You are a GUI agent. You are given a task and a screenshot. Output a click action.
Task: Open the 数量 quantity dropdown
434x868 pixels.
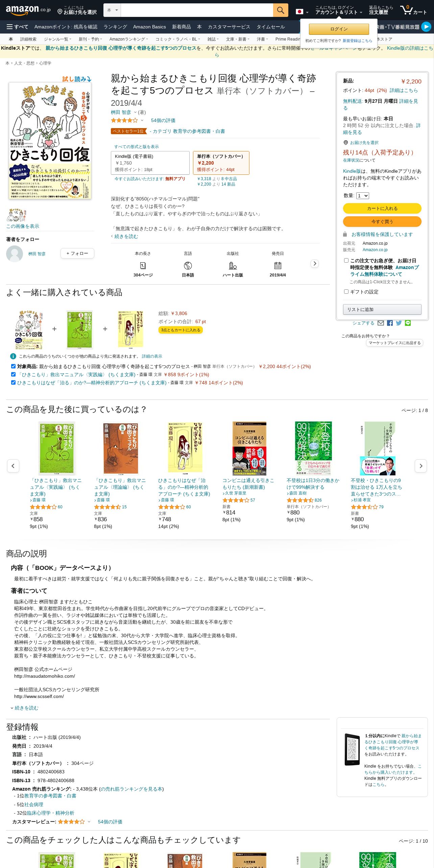pyautogui.click(x=362, y=196)
